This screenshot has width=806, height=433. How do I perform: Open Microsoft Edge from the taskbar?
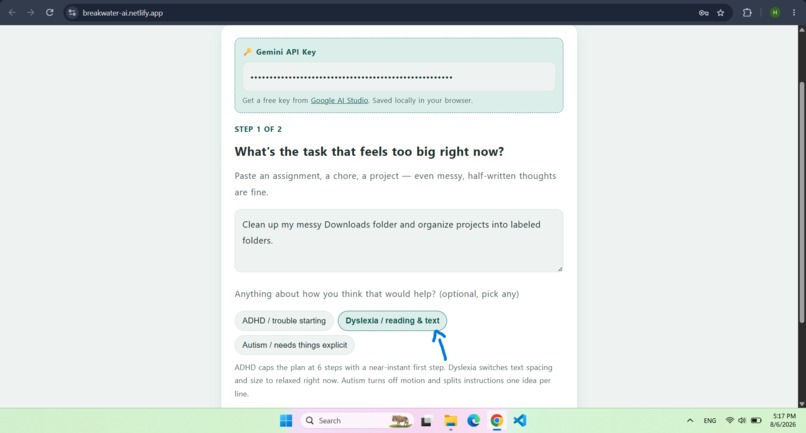pyautogui.click(x=473, y=420)
